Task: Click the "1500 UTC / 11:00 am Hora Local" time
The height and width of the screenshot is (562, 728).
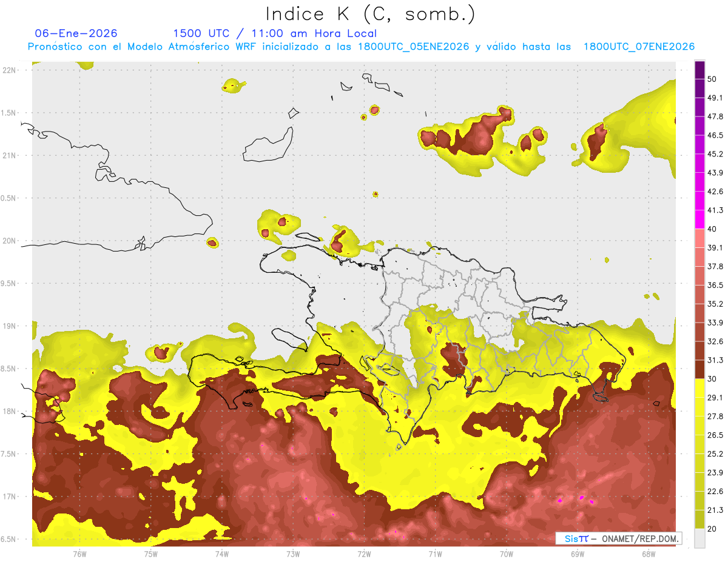Action: coord(275,33)
